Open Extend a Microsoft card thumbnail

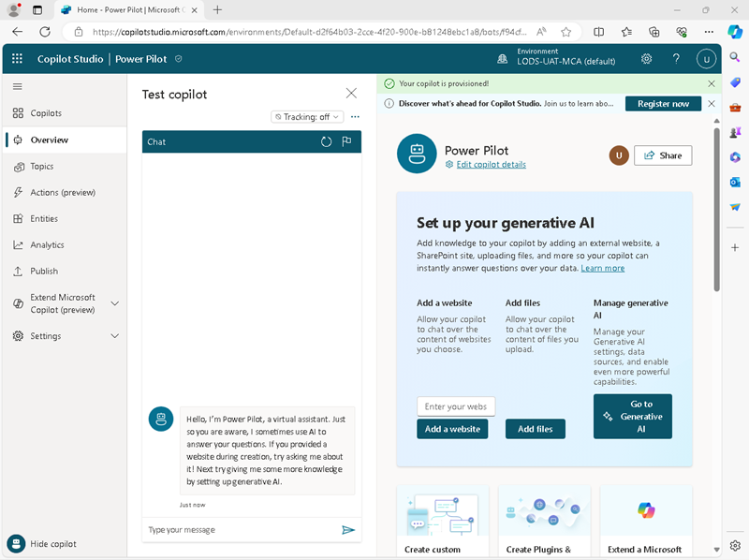tap(646, 509)
